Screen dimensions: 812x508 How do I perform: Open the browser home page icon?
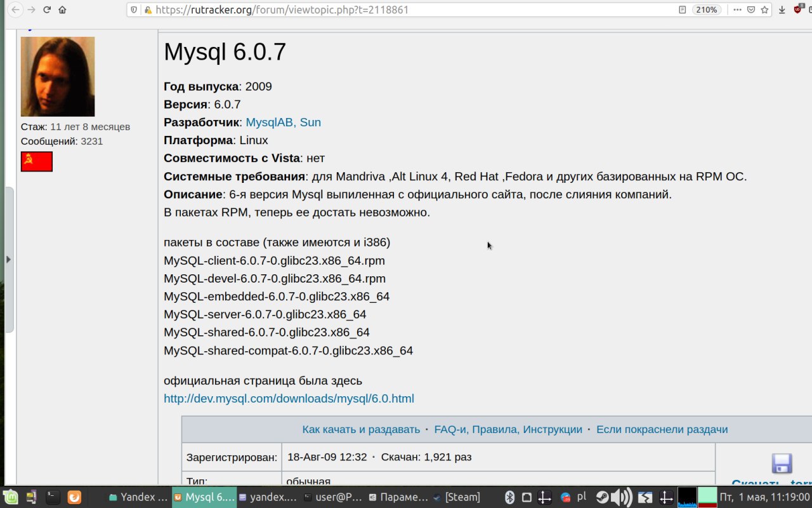(x=62, y=10)
